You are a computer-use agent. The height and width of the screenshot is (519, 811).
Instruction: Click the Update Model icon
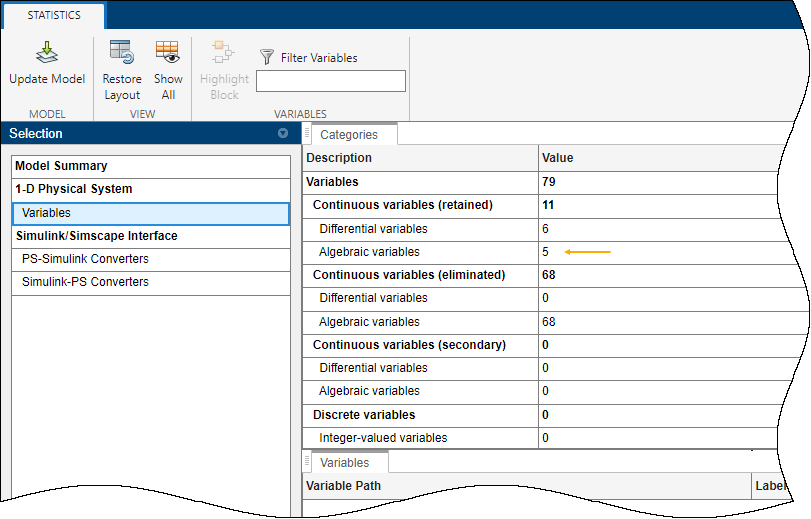click(x=47, y=53)
